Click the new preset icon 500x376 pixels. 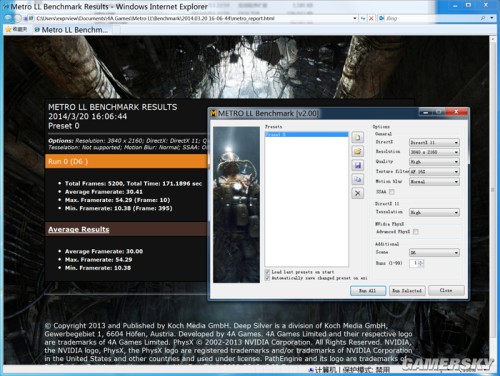(357, 137)
